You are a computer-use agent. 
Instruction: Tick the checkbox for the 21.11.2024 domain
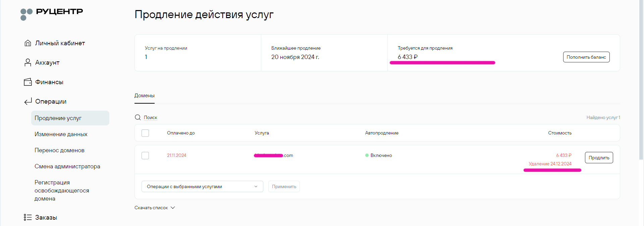pos(145,156)
